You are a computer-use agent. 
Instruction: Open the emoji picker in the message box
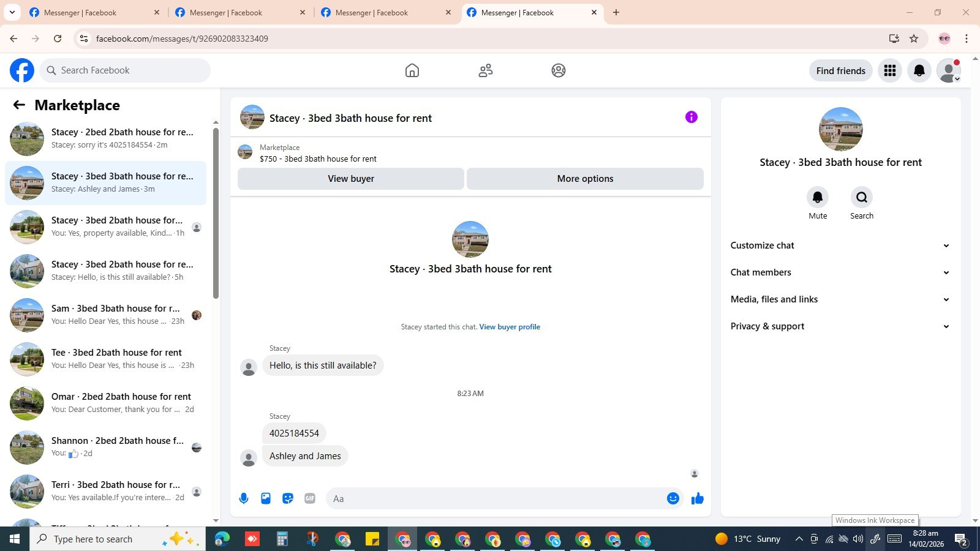(673, 498)
